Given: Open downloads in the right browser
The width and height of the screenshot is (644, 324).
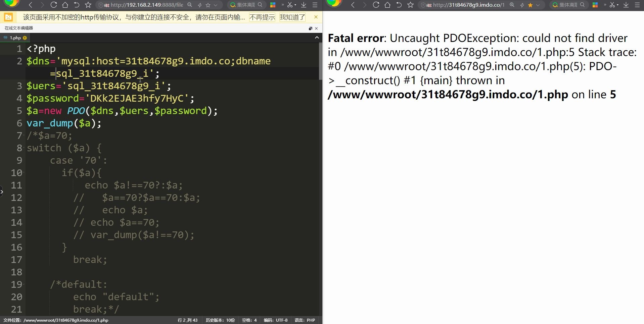Looking at the screenshot, I should (626, 5).
